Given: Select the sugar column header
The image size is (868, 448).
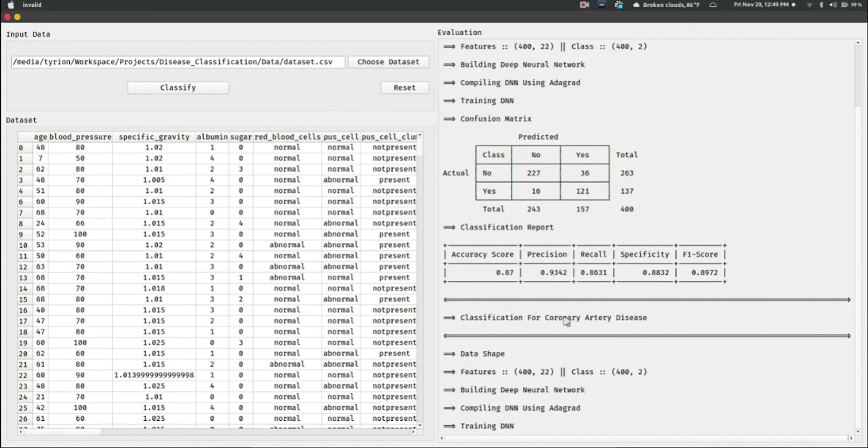Looking at the screenshot, I should (241, 137).
